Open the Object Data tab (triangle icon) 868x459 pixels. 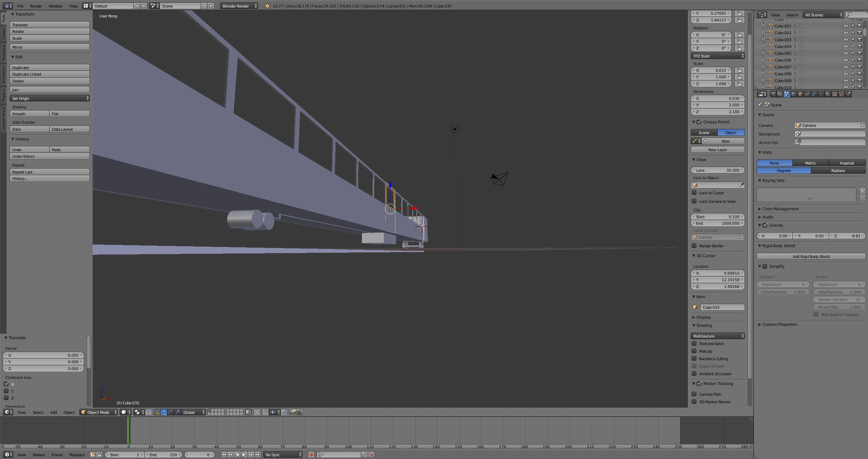click(x=821, y=94)
